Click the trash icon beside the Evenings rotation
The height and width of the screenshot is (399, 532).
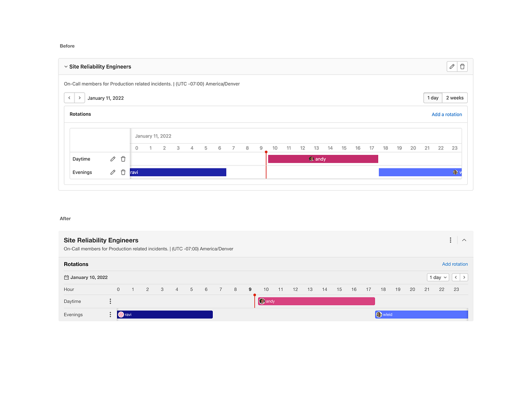123,172
